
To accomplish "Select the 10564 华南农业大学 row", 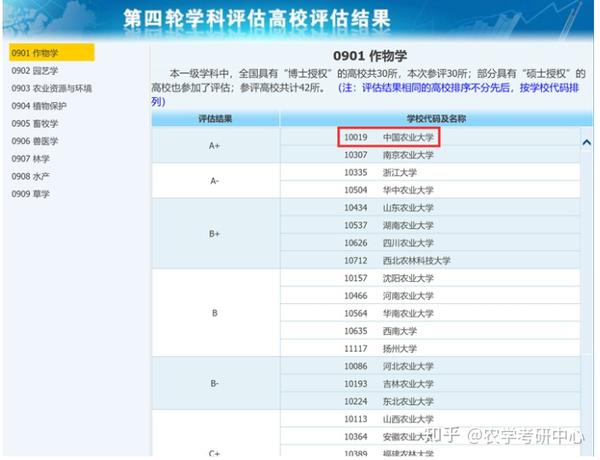I will tap(430, 313).
